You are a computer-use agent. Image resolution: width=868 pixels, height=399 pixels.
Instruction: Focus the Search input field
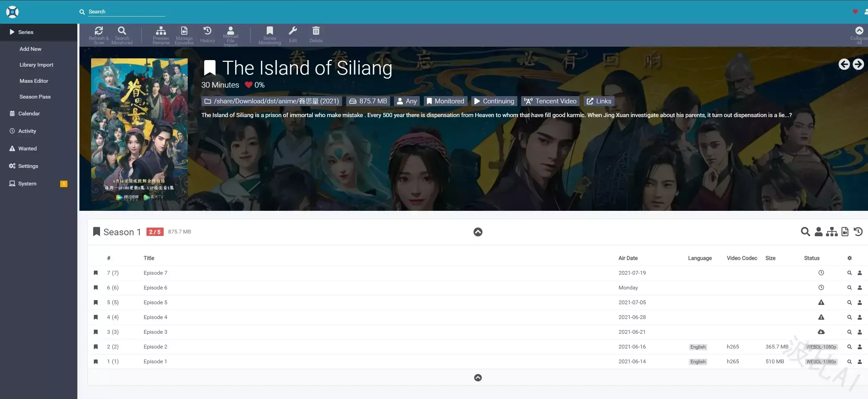tap(127, 12)
